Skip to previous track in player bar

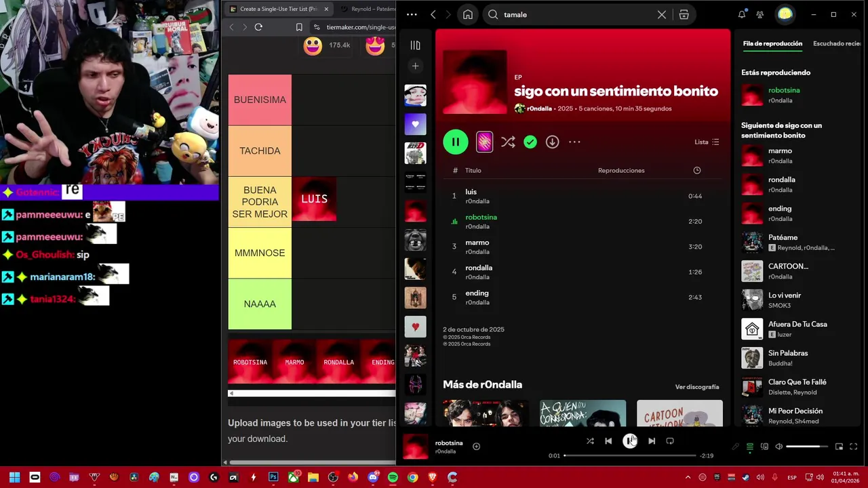pos(608,441)
